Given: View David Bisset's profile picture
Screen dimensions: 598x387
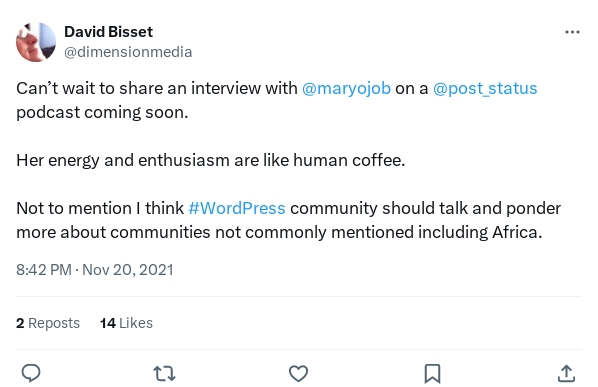Looking at the screenshot, I should coord(36,42).
